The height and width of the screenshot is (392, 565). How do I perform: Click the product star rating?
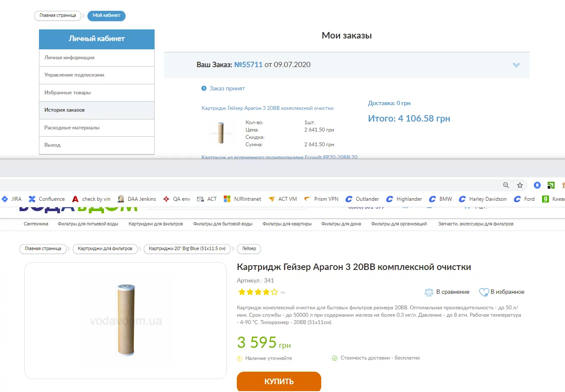coord(258,292)
